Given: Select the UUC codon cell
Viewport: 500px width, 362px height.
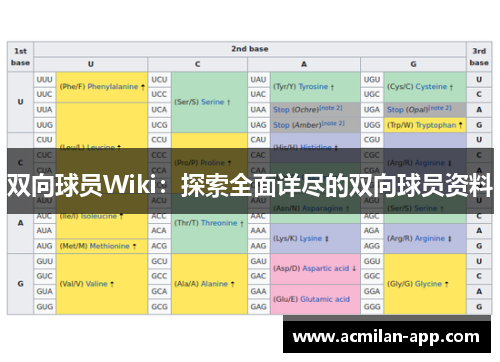Looking at the screenshot, I should point(45,94).
